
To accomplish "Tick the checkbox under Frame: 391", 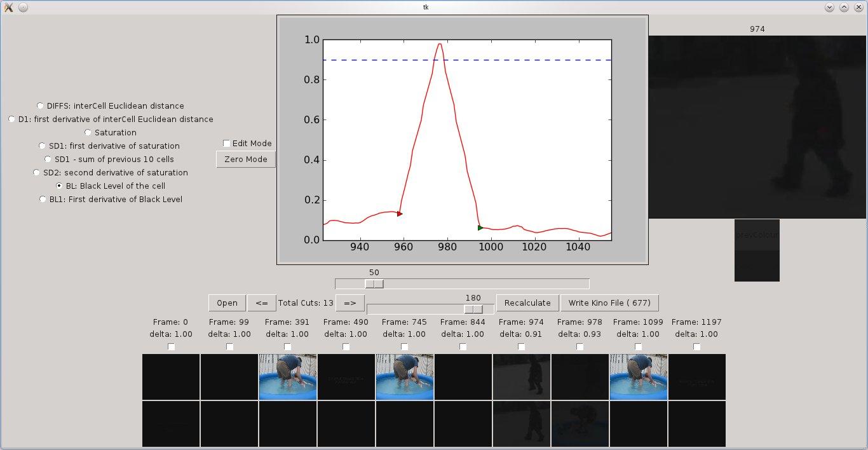I will [x=288, y=346].
